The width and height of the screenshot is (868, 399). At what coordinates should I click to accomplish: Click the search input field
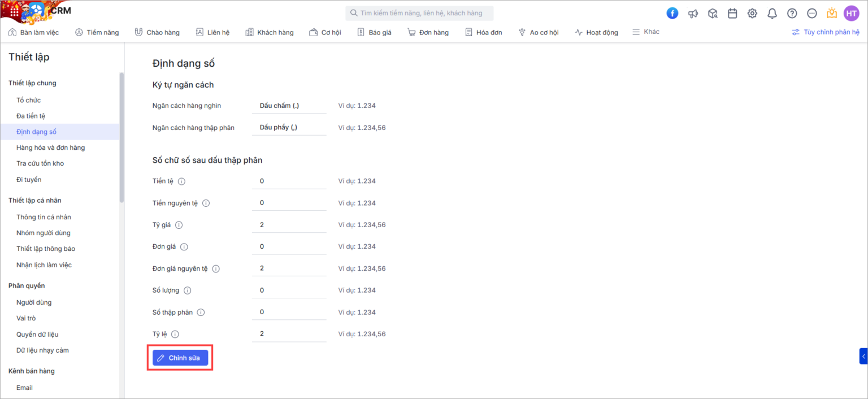[x=419, y=13]
